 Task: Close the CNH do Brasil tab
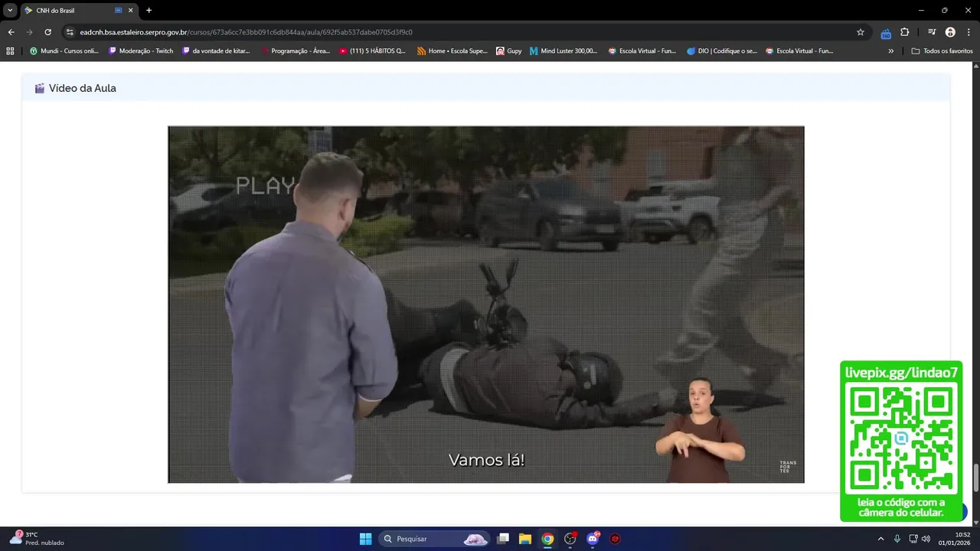pos(130,11)
